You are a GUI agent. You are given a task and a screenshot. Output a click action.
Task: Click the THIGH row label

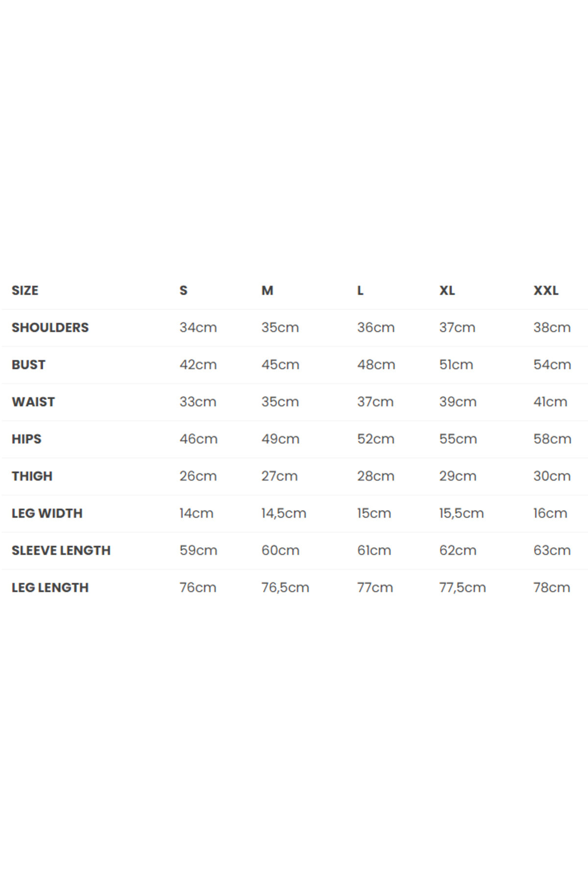(32, 476)
